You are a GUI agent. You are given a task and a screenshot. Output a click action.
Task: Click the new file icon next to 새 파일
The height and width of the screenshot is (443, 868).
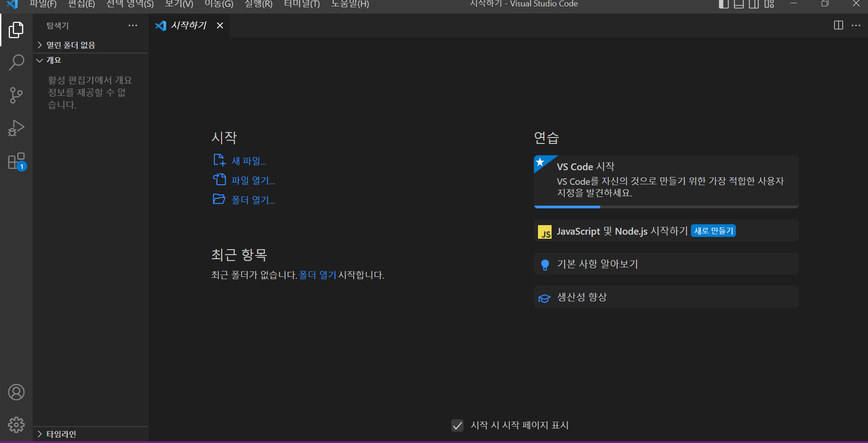219,160
